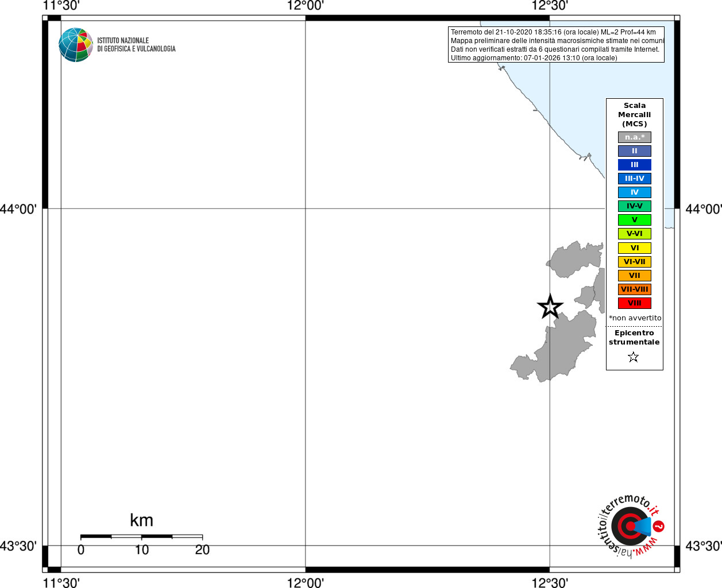Select the yellow VI legend swatch
The height and width of the screenshot is (588, 722).
tap(635, 248)
